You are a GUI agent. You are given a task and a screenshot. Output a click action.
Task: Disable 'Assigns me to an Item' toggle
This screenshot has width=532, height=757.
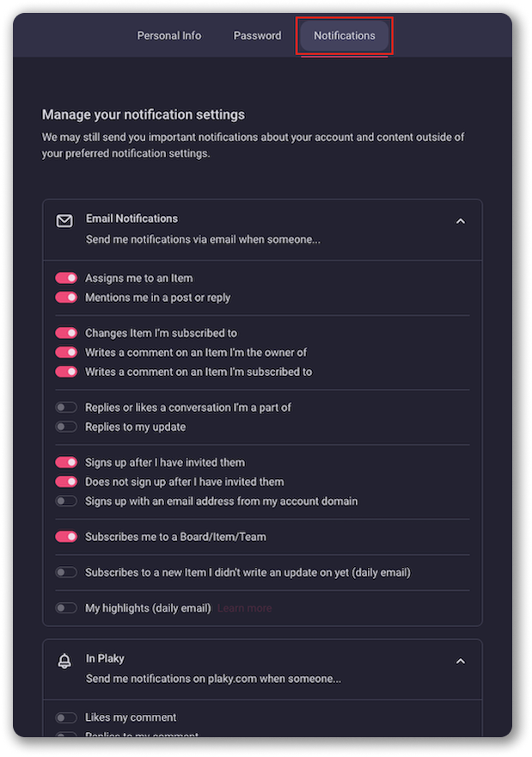click(x=66, y=278)
